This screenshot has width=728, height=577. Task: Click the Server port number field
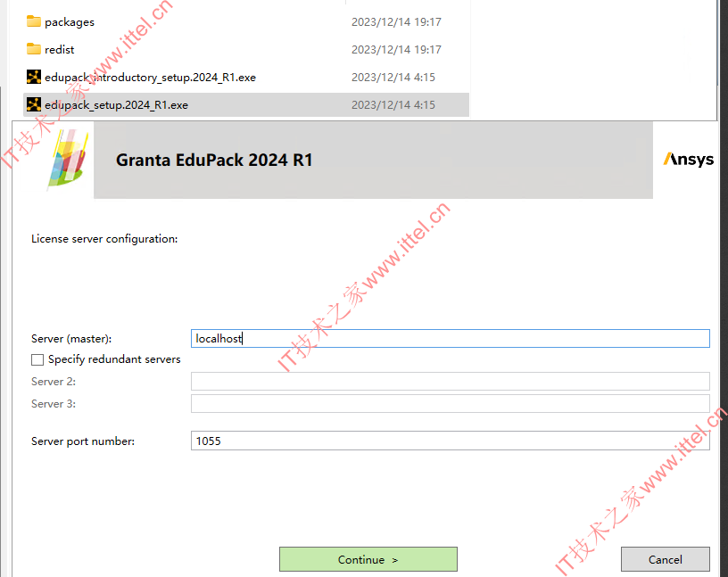(451, 441)
